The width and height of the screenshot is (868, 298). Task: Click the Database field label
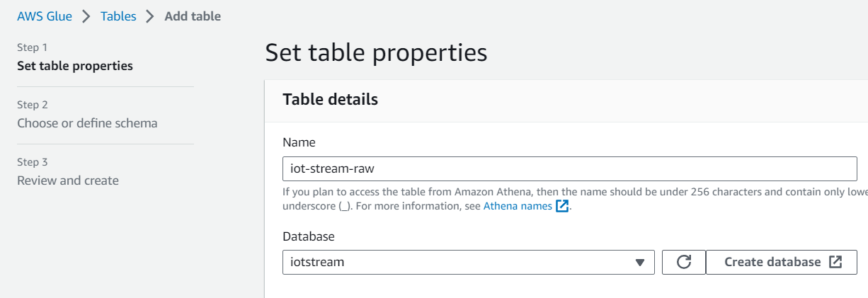click(x=309, y=236)
